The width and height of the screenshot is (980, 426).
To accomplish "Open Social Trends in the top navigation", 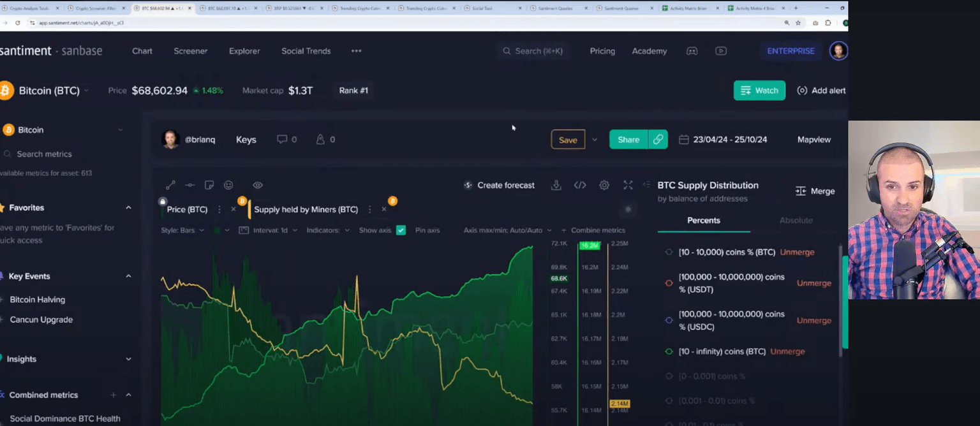I will point(306,51).
